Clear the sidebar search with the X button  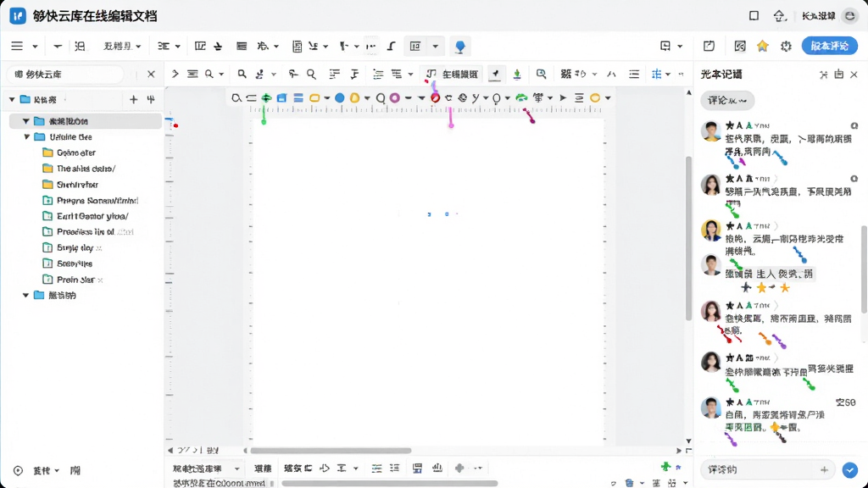coord(151,75)
